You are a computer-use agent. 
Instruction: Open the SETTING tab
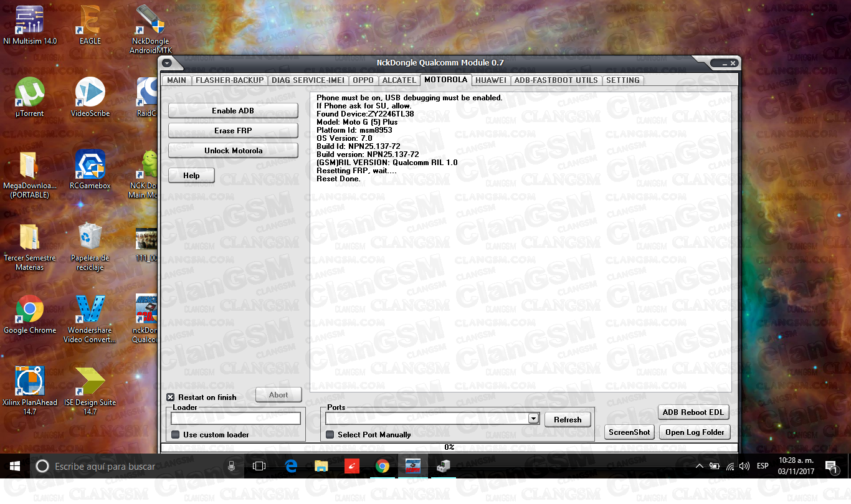(x=623, y=80)
